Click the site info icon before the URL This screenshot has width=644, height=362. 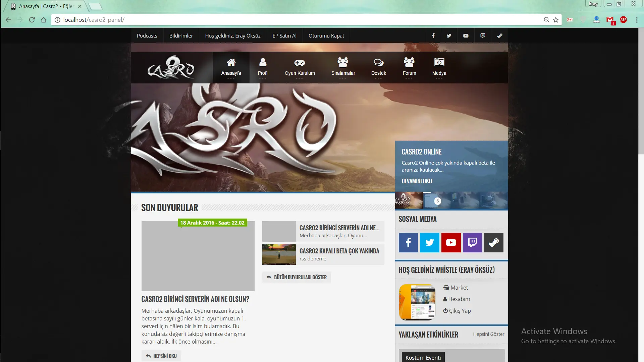coord(57,20)
